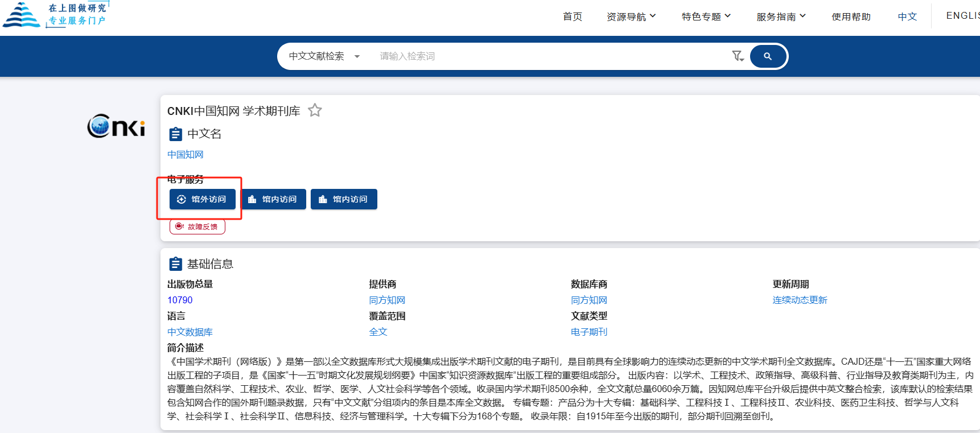The image size is (980, 433).
Task: Click the 简介描述 heading
Action: [186, 348]
